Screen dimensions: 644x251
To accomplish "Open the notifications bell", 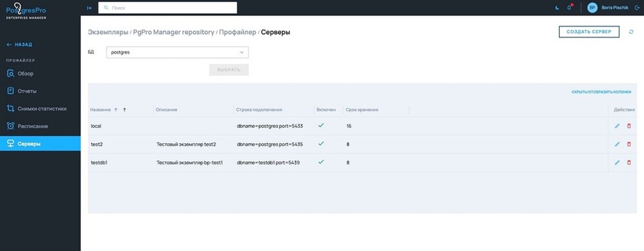I will (x=569, y=7).
